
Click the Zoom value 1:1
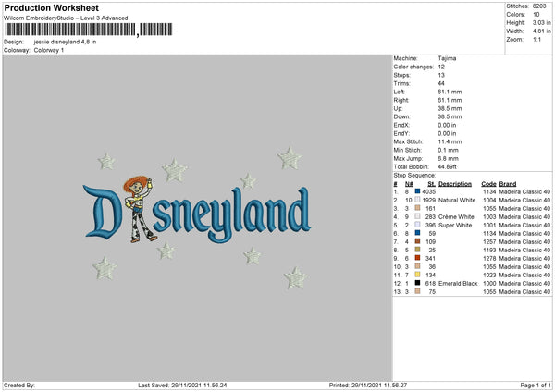click(x=536, y=39)
